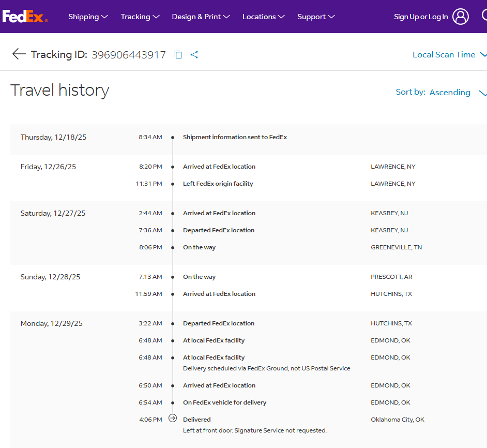
Task: Select tracking number 396906443917
Action: [x=129, y=55]
